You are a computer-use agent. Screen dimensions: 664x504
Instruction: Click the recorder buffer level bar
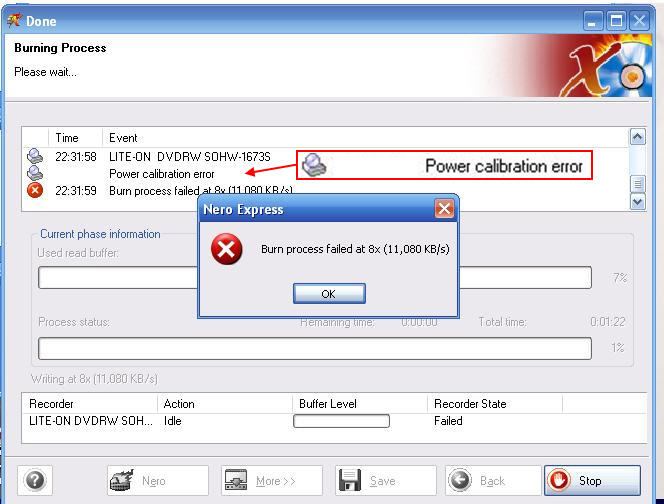pyautogui.click(x=341, y=421)
